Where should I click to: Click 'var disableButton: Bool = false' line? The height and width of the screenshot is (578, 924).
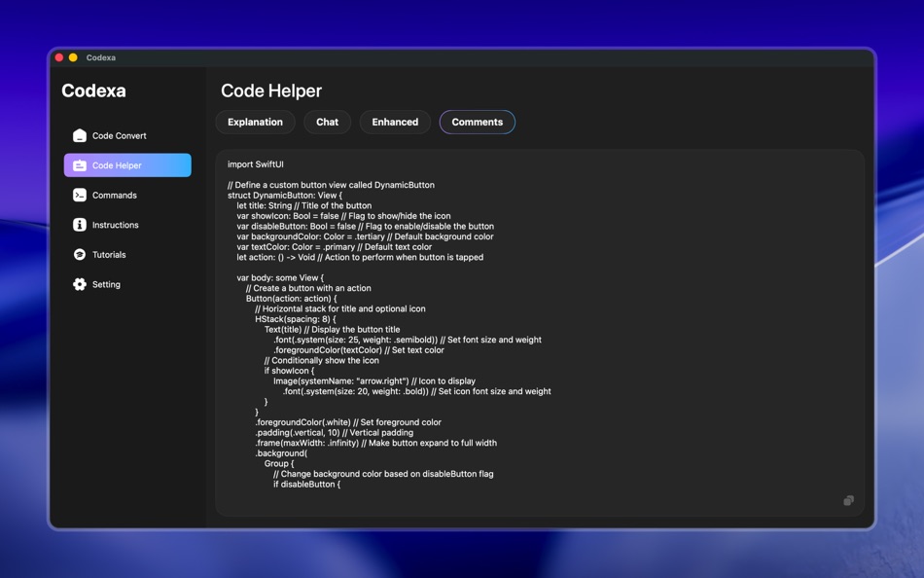pyautogui.click(x=366, y=227)
